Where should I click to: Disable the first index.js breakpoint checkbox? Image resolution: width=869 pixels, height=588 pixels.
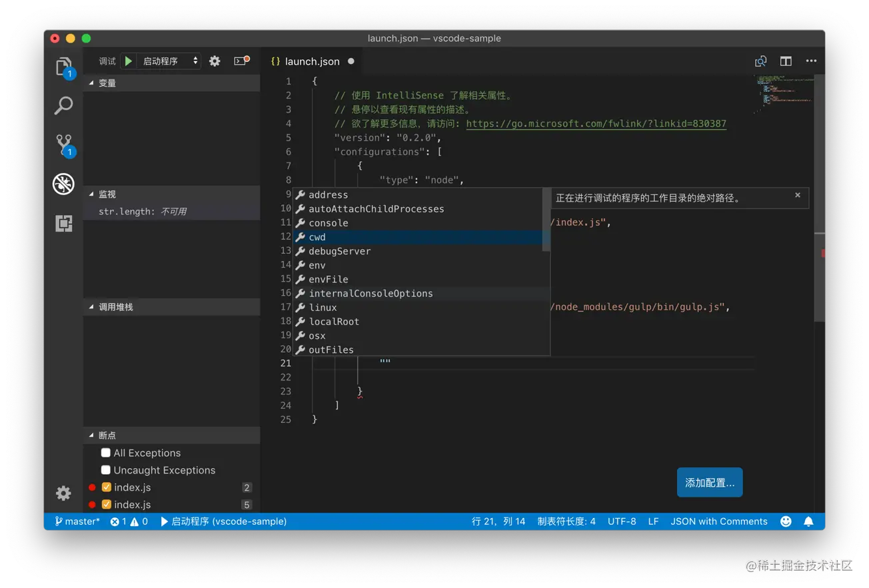(106, 487)
